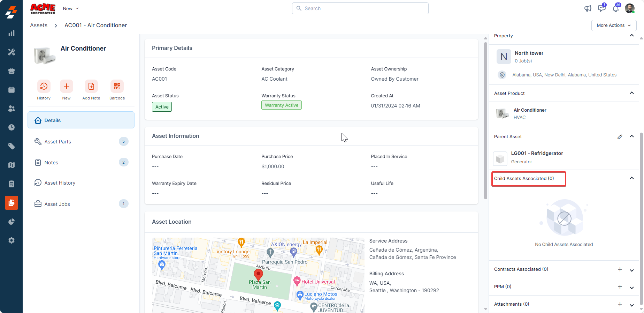Collapse the Child Assets Associated section
The image size is (644, 313).
pyautogui.click(x=631, y=178)
